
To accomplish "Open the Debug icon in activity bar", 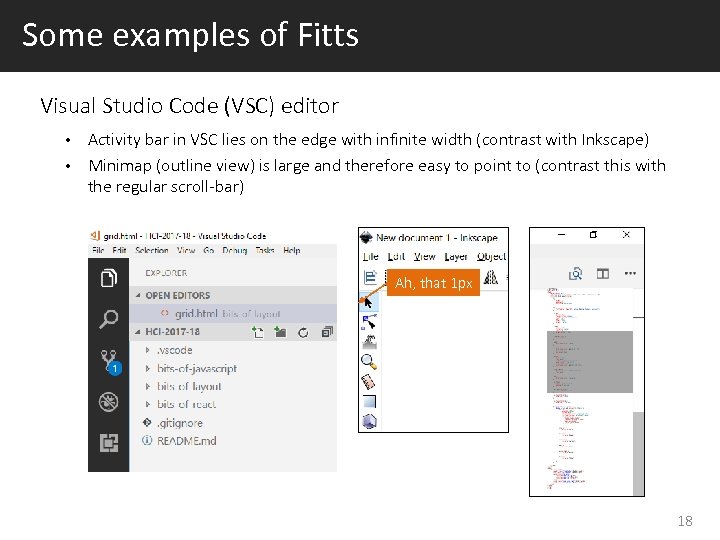I will click(x=109, y=402).
